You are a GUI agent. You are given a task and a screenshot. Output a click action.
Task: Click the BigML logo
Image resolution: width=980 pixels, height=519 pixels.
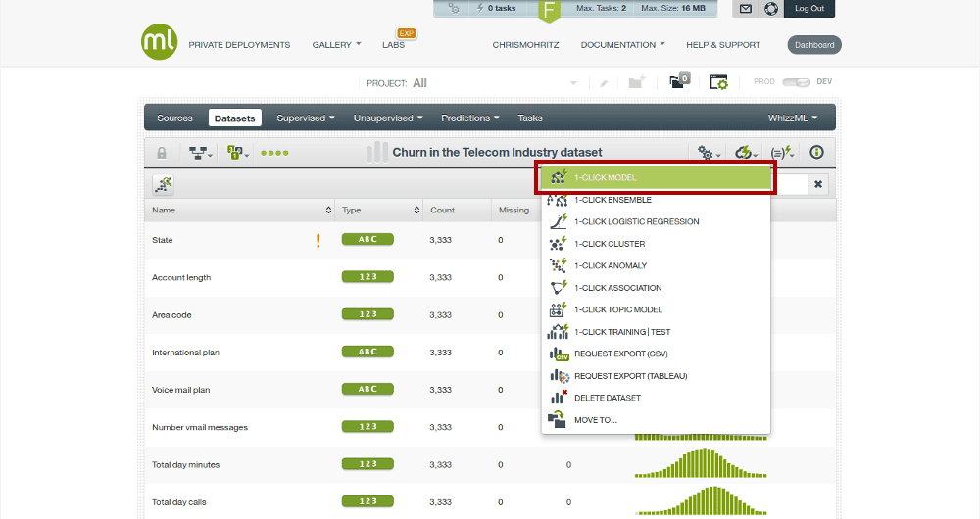160,42
